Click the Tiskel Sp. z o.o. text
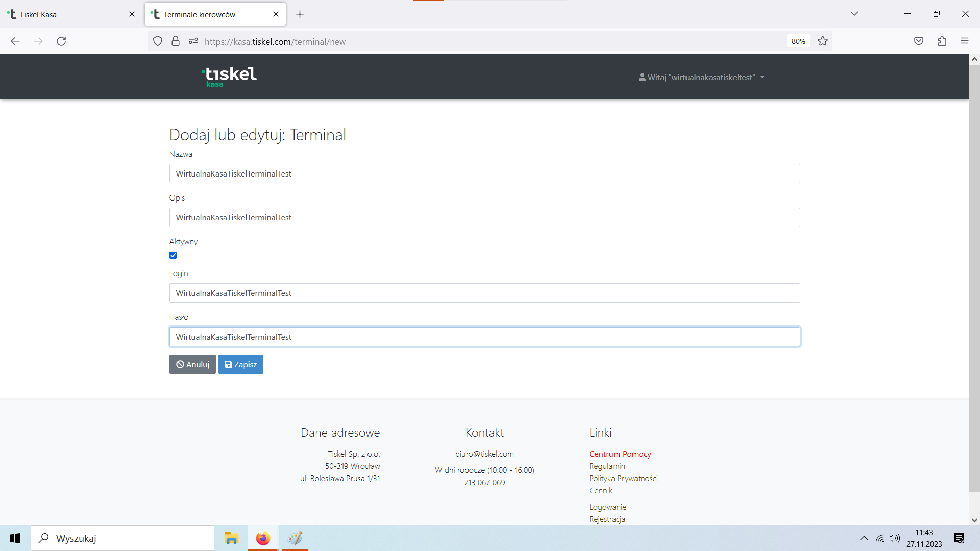This screenshot has width=980, height=551. pyautogui.click(x=354, y=454)
